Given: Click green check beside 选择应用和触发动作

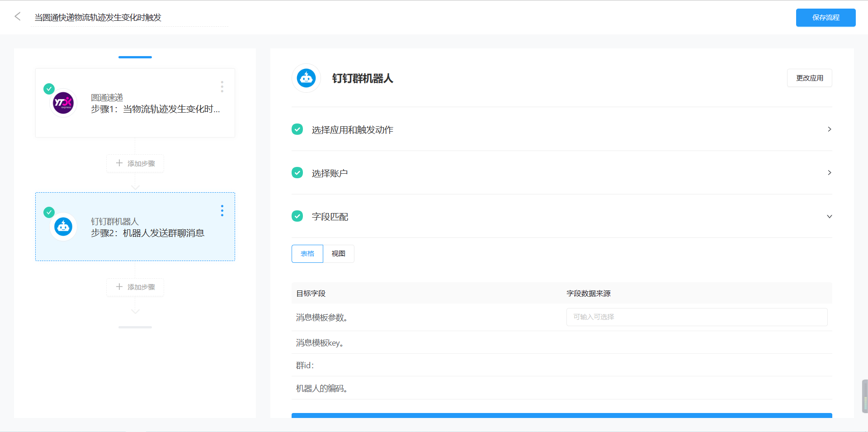Looking at the screenshot, I should [297, 129].
